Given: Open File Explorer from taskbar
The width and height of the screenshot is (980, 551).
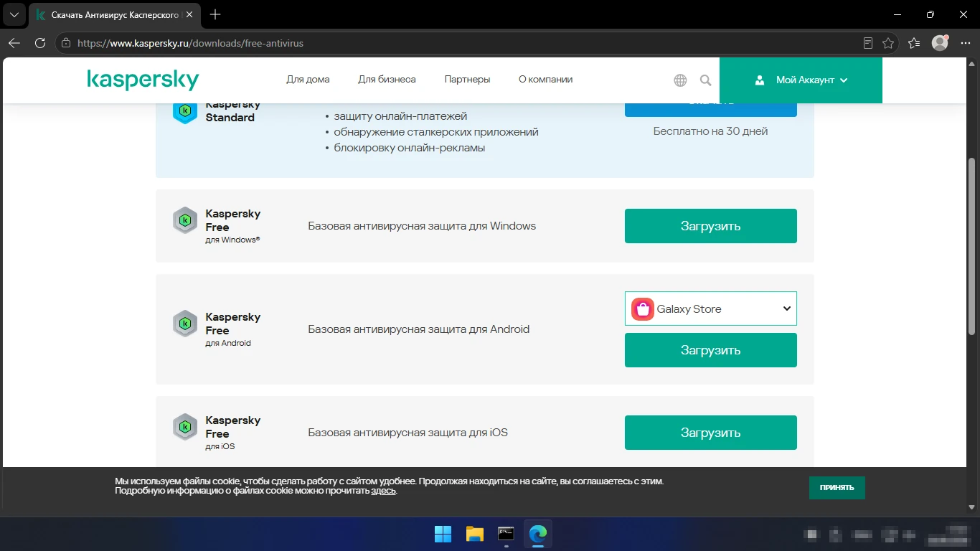Looking at the screenshot, I should 475,534.
